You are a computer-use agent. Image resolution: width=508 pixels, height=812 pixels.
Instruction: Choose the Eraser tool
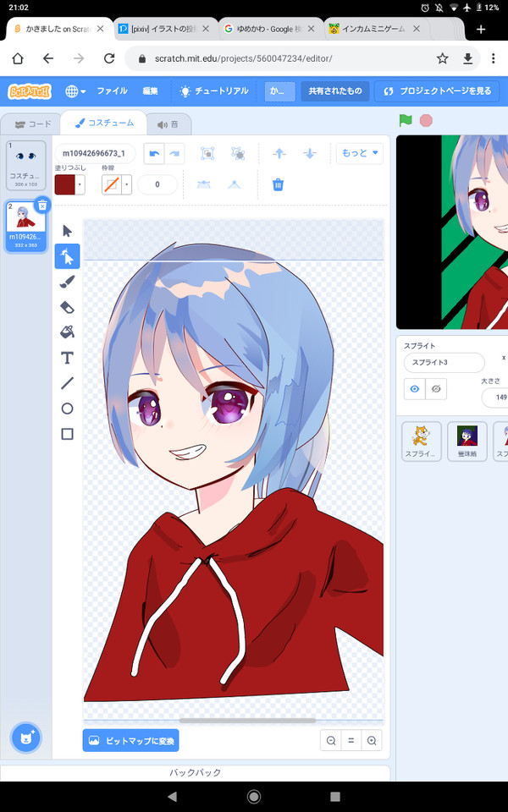coord(68,307)
